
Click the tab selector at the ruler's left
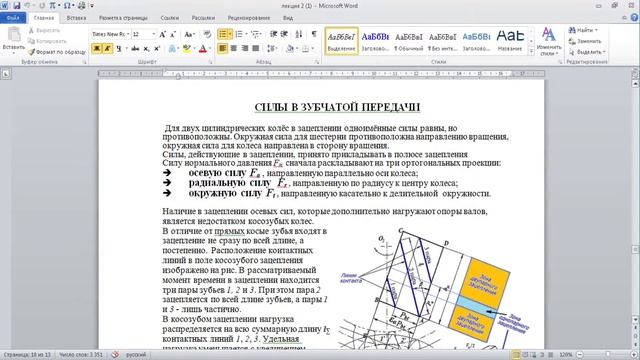click(x=6, y=73)
